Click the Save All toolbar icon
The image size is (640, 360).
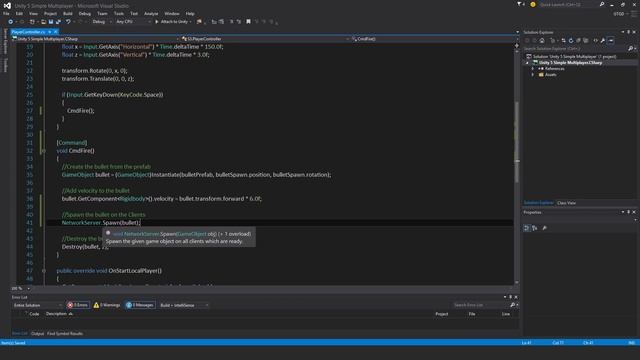58,22
